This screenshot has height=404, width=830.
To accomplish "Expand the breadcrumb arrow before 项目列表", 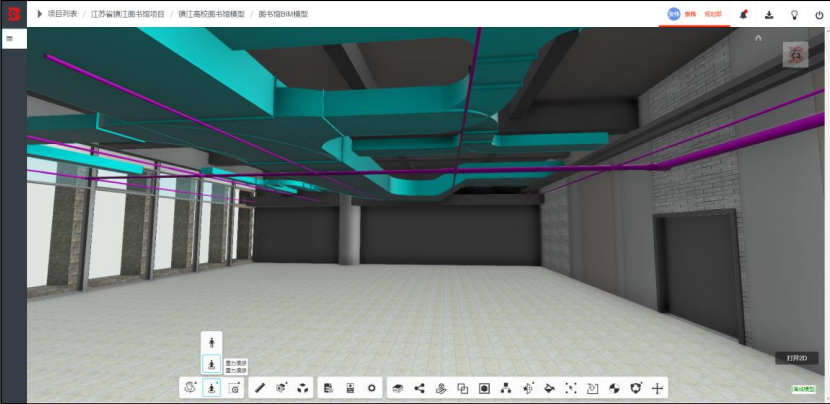I will coord(40,14).
